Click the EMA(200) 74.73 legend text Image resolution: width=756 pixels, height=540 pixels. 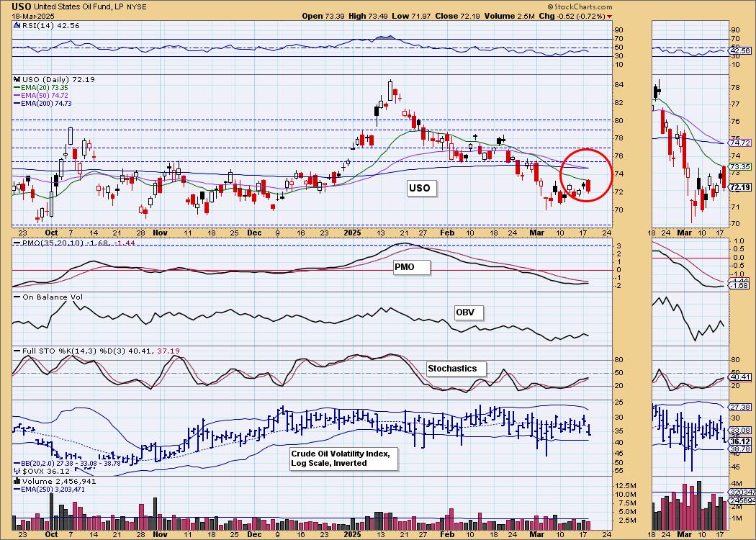[x=46, y=103]
